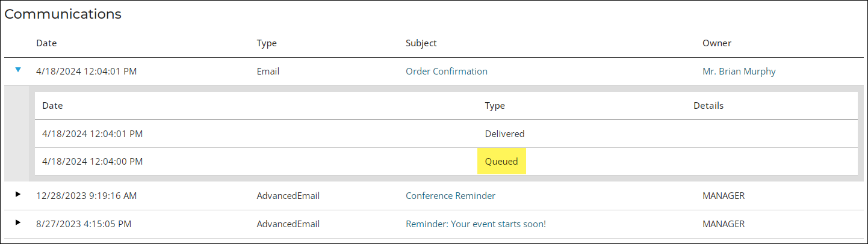
Task: Click the main Type column header
Action: [x=267, y=43]
